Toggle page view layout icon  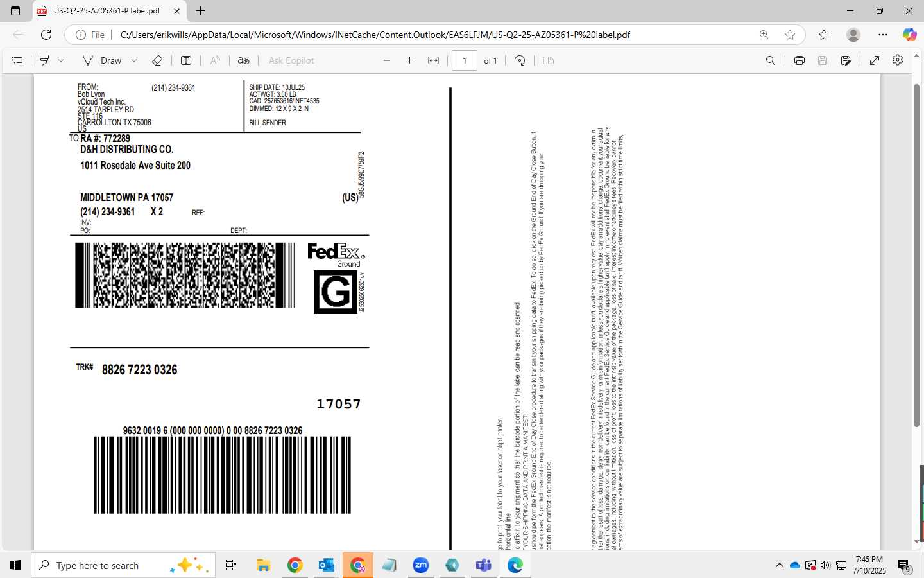549,60
